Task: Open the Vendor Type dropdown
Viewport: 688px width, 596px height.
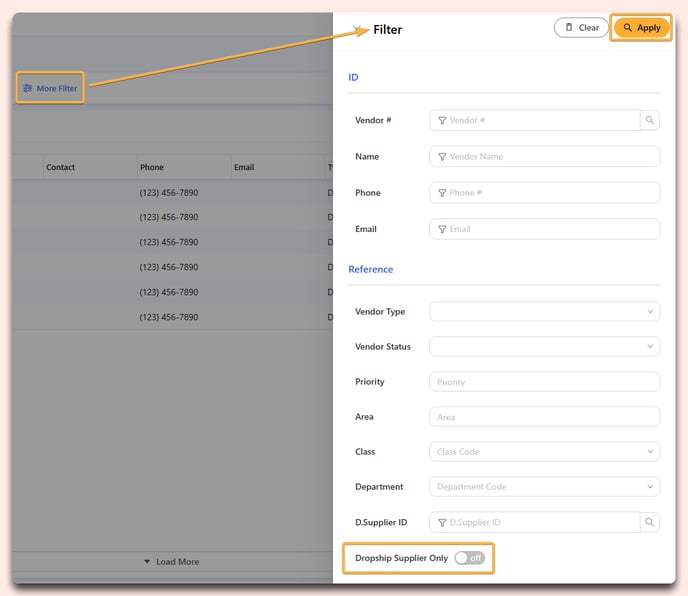Action: pyautogui.click(x=544, y=312)
